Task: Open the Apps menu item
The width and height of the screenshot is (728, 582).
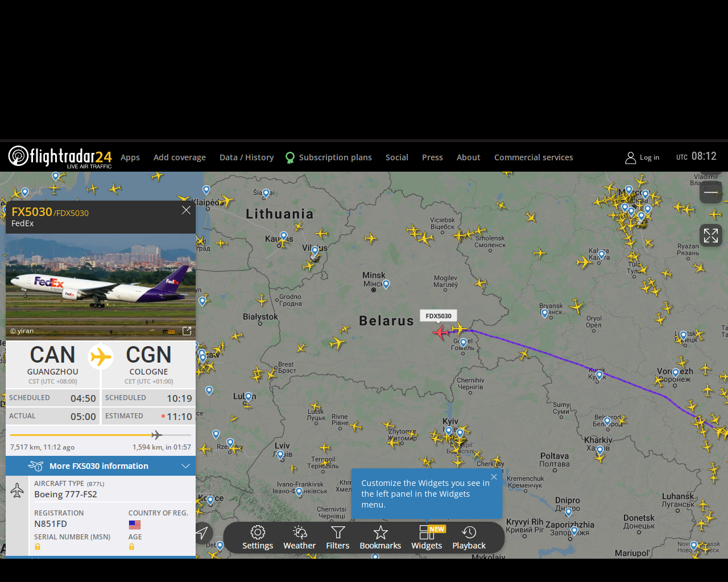Action: pos(130,157)
